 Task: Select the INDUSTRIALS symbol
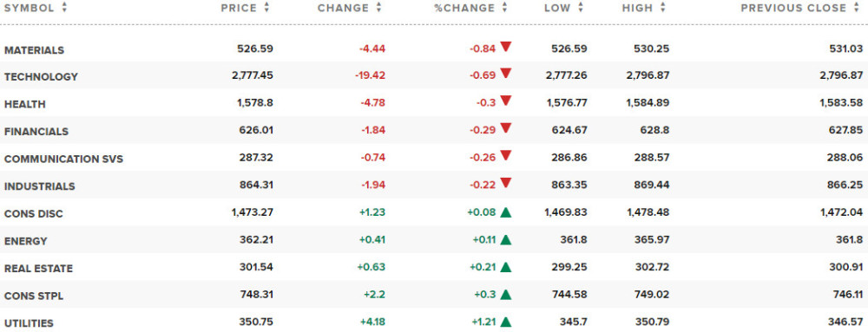(x=39, y=186)
